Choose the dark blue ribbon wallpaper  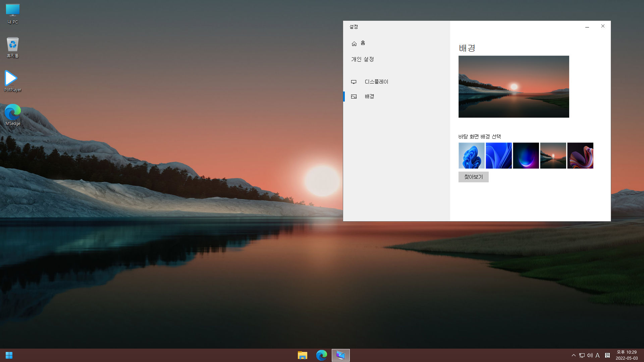[498, 156]
